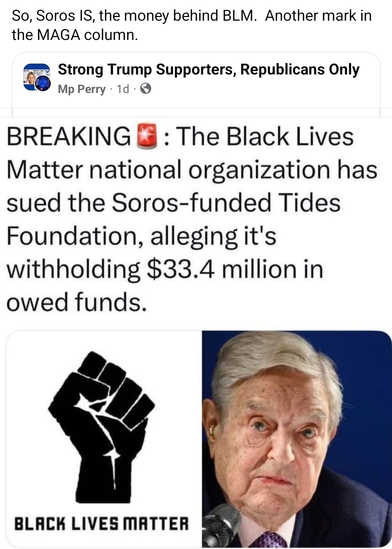Click the small round profile avatar overlay

pos(43,84)
